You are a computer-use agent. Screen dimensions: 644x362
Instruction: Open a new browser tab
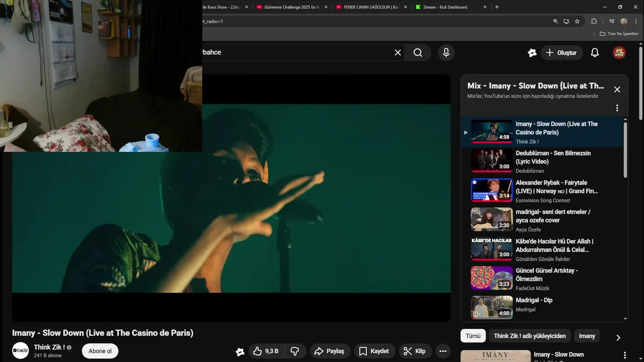[x=497, y=7]
